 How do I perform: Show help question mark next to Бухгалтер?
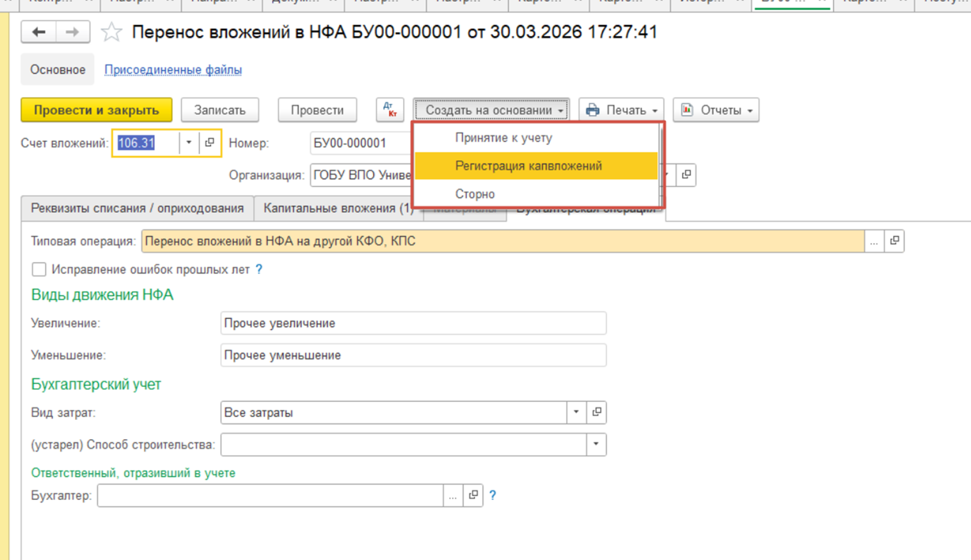[x=493, y=495]
